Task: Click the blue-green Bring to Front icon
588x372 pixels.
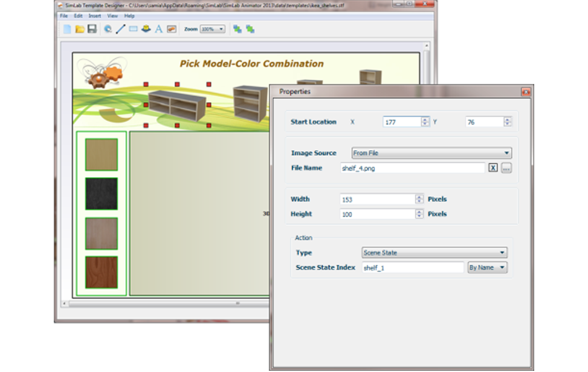Action: [x=237, y=29]
